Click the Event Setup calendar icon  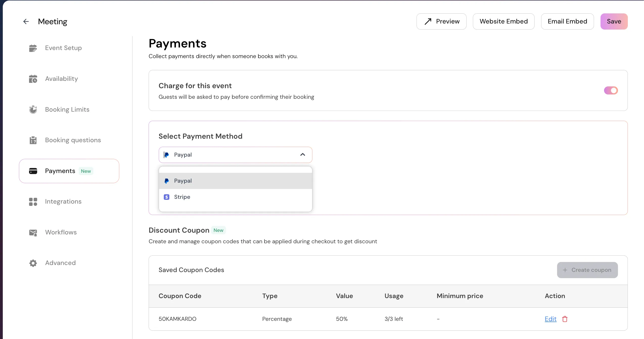click(x=33, y=48)
